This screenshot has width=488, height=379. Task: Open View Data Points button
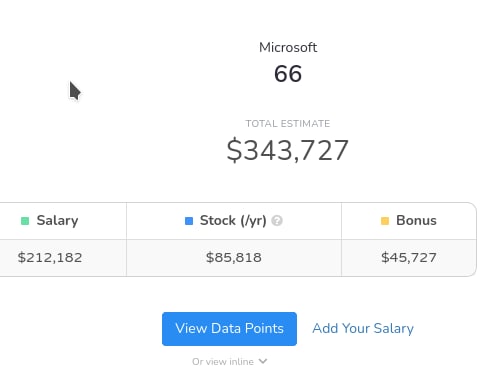(x=229, y=329)
